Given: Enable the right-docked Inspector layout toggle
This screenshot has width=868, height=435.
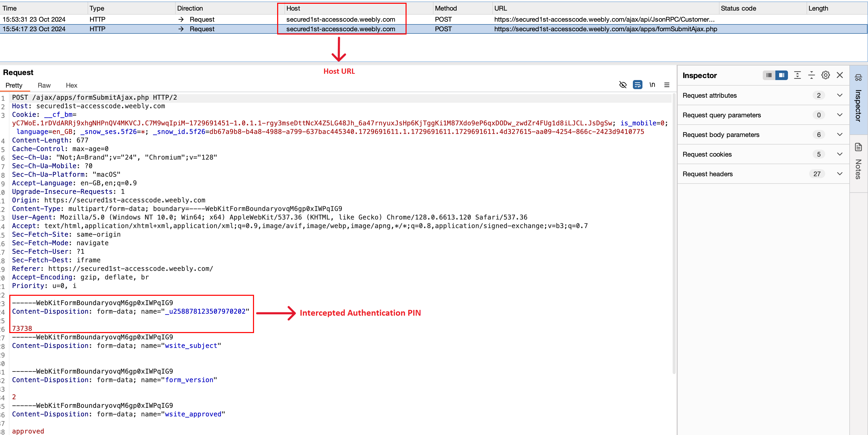Looking at the screenshot, I should point(782,75).
